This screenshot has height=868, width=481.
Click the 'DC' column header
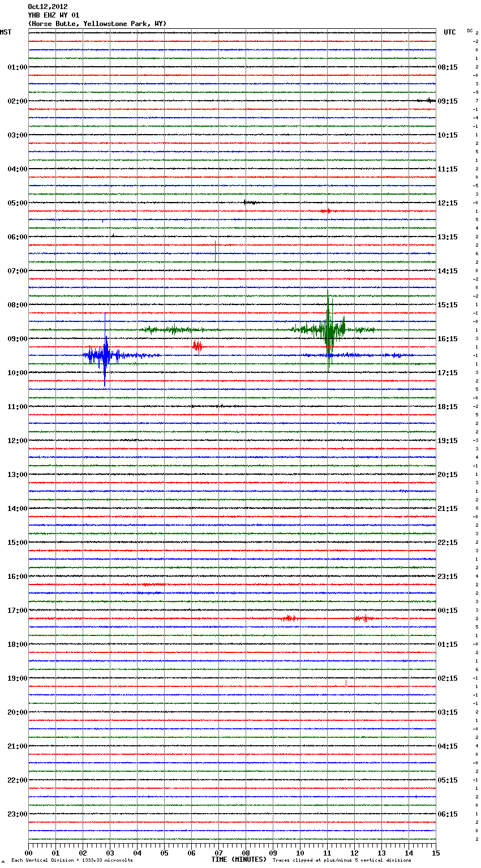[470, 31]
